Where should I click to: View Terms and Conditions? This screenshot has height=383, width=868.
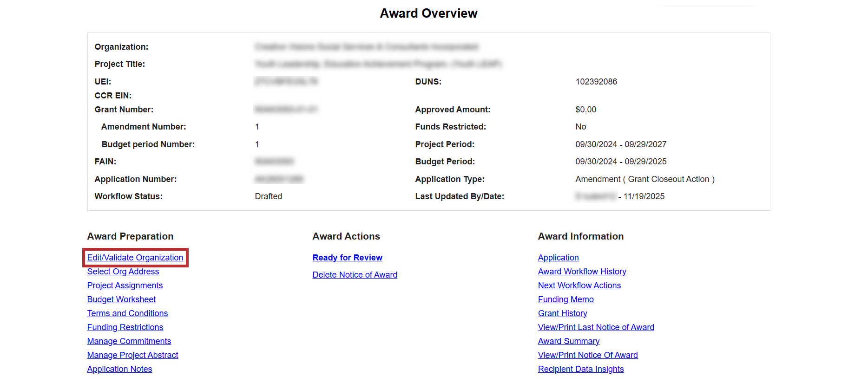click(x=127, y=313)
